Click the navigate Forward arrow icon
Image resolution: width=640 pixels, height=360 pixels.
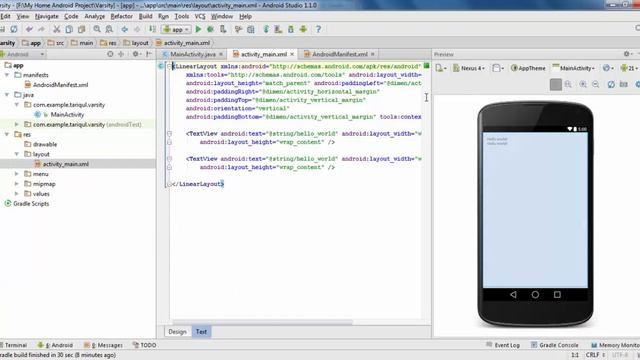coord(137,29)
